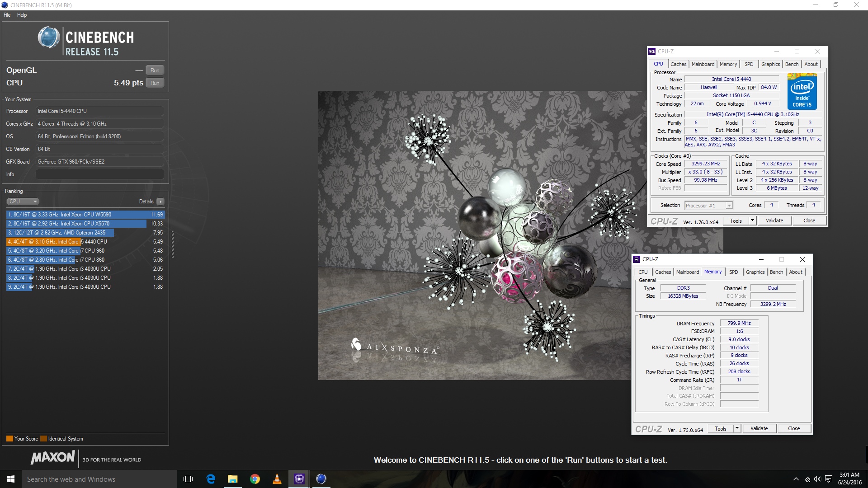
Task: Select ranking row AMD Opteron 2435
Action: click(85, 233)
